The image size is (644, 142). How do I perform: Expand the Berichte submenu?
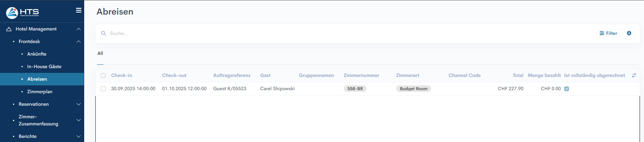[78, 137]
